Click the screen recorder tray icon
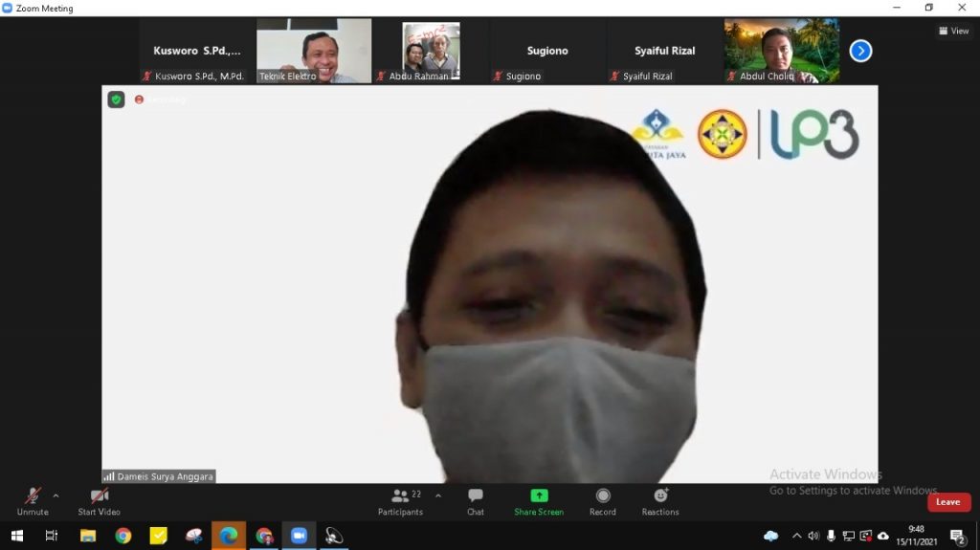Image resolution: width=980 pixels, height=550 pixels. coord(865,536)
